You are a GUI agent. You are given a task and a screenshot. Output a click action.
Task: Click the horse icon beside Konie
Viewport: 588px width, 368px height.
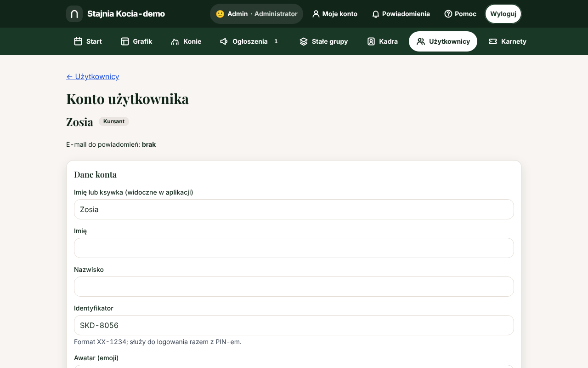click(175, 41)
